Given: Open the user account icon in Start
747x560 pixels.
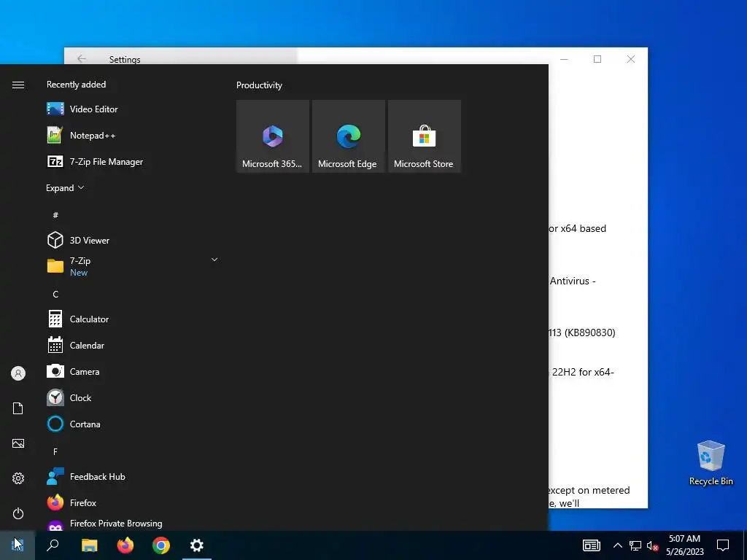Looking at the screenshot, I should (18, 373).
